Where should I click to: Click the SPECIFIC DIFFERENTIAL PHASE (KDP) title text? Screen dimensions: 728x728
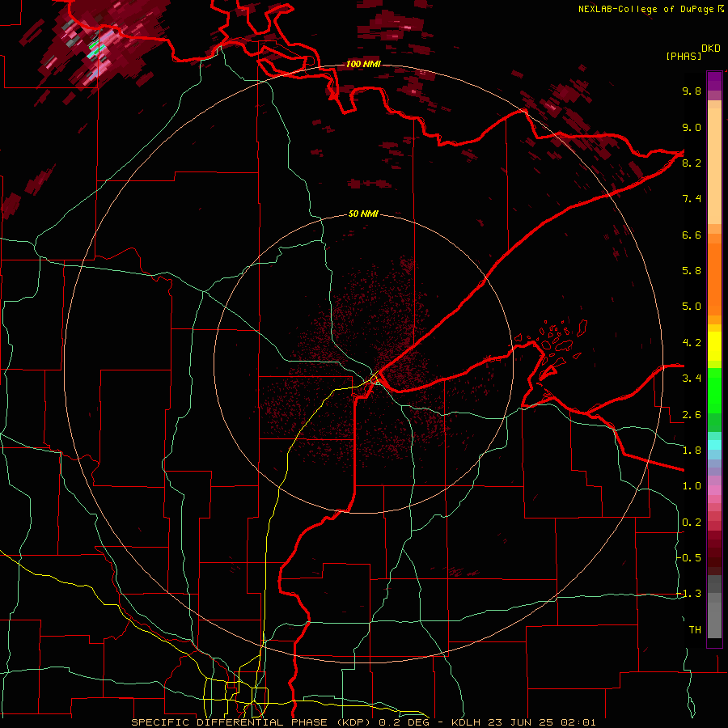(x=253, y=722)
